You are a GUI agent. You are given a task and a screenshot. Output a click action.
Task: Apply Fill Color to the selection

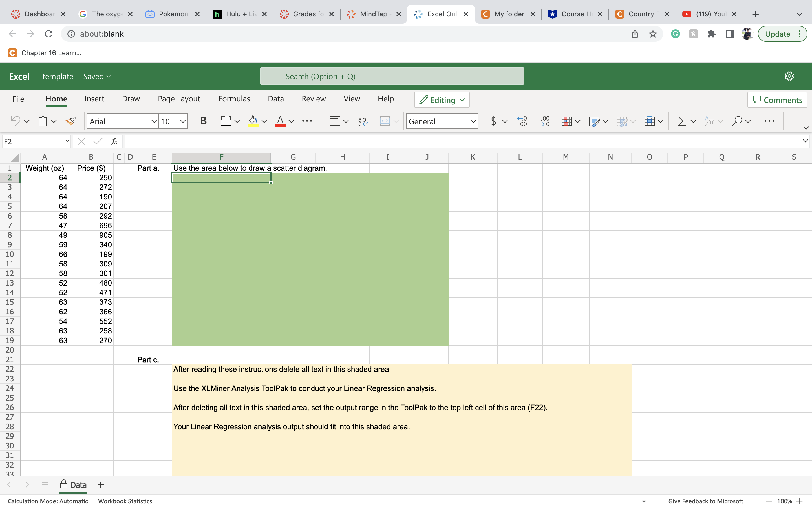click(253, 121)
